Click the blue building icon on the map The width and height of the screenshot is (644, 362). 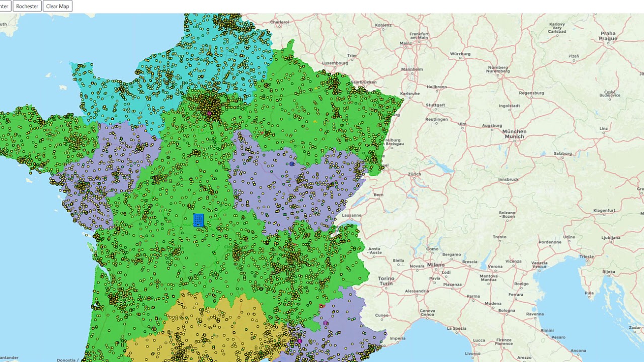199,220
